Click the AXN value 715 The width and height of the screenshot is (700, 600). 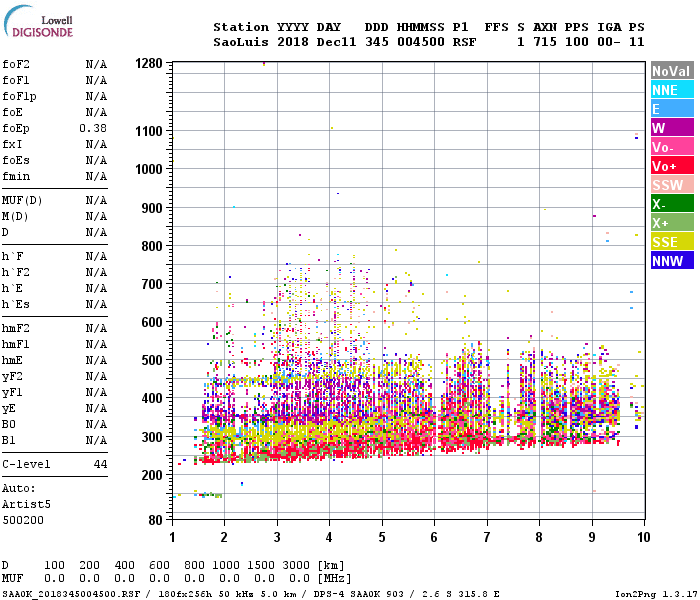(x=545, y=42)
